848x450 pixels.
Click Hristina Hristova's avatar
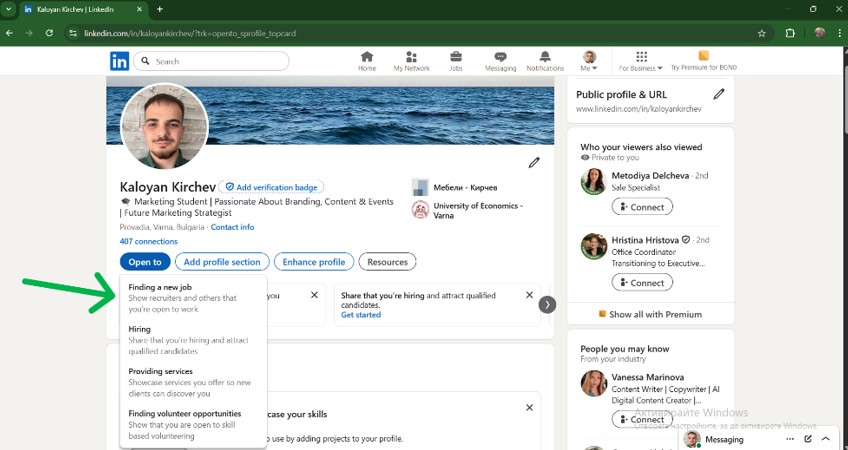click(x=593, y=246)
